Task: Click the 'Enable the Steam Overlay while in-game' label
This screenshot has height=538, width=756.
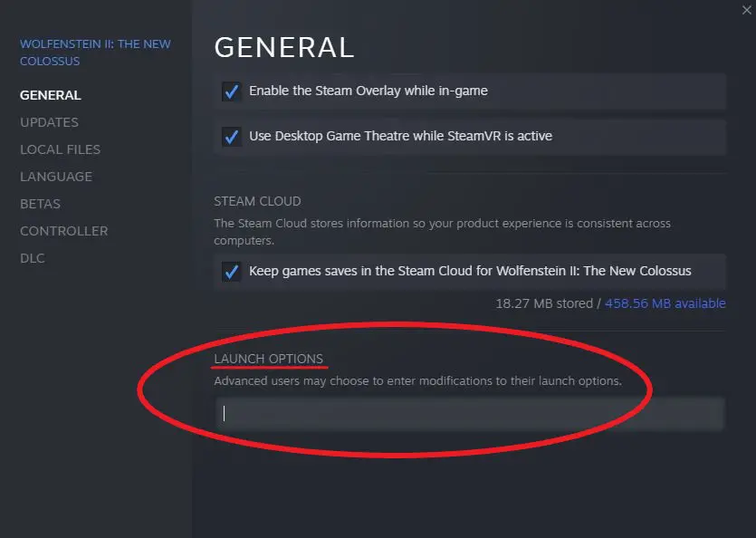Action: point(368,91)
